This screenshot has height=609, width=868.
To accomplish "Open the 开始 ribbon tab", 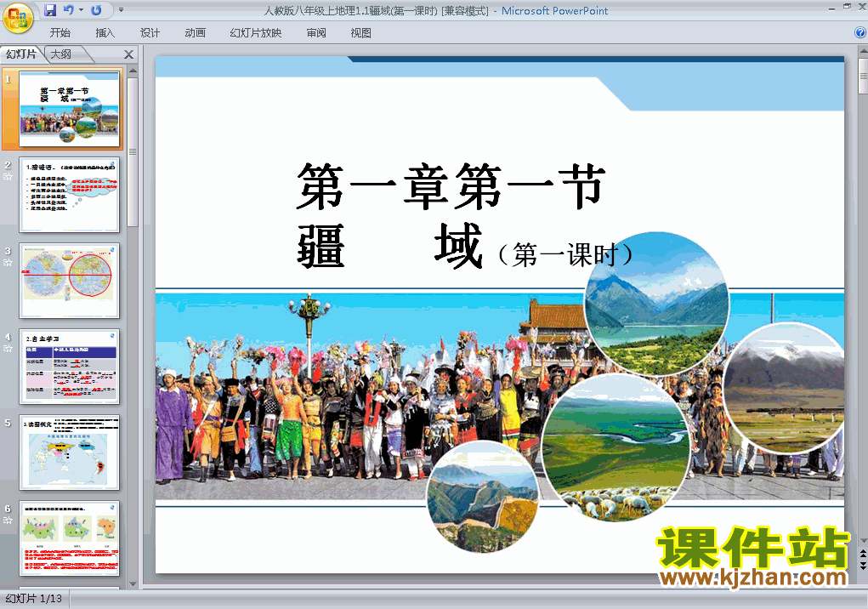I will coord(60,32).
